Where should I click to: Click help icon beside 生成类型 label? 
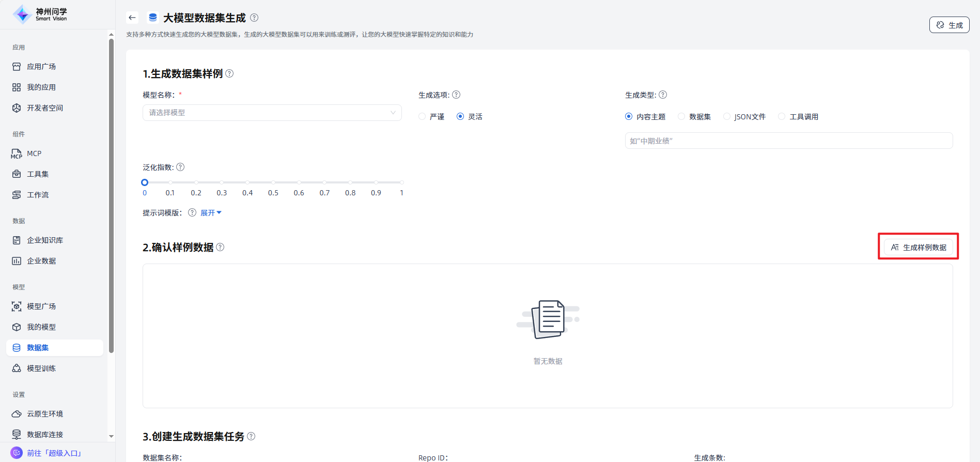[x=663, y=95]
